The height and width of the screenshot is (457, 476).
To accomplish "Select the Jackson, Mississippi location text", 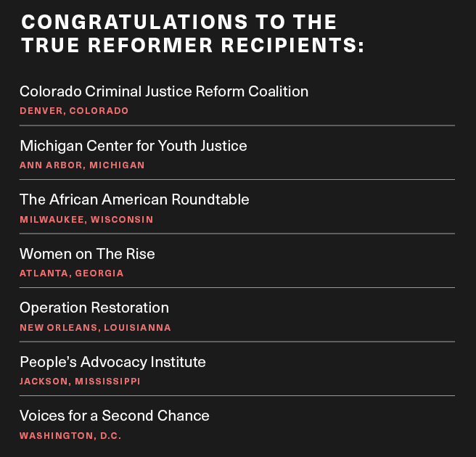I will [x=80, y=382].
